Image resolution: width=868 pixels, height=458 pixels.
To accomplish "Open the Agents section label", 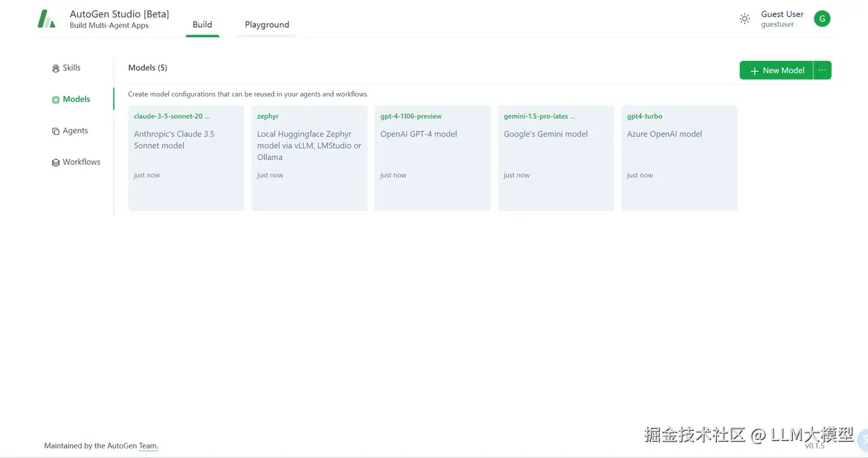I will coord(75,131).
